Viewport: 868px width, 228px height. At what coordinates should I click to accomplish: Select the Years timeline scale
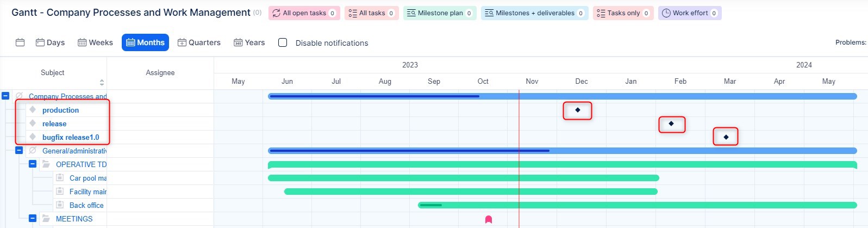[249, 42]
